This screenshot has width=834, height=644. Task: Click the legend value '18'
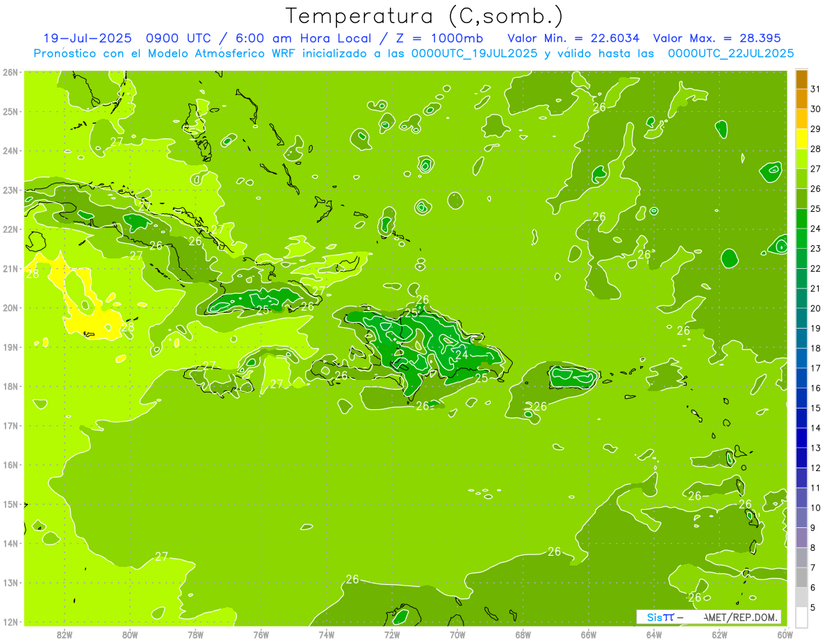[815, 348]
